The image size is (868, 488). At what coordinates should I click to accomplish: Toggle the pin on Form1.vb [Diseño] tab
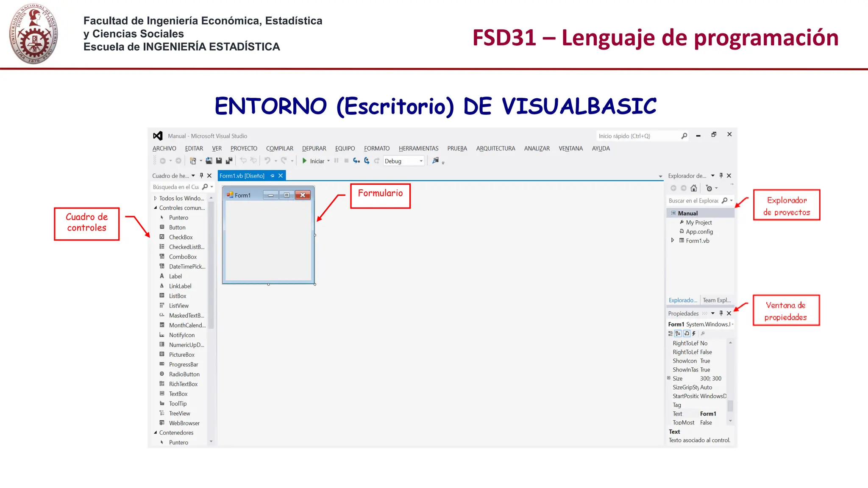pos(272,175)
